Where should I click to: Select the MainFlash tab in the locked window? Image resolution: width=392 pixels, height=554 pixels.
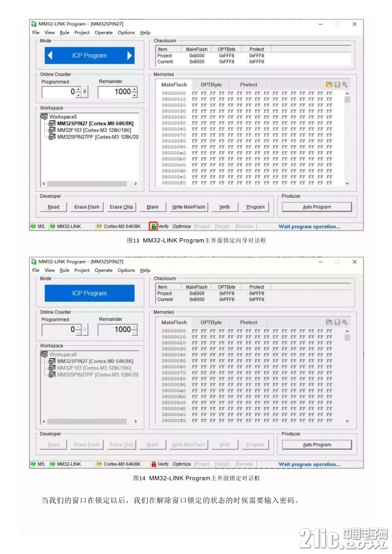tap(174, 323)
